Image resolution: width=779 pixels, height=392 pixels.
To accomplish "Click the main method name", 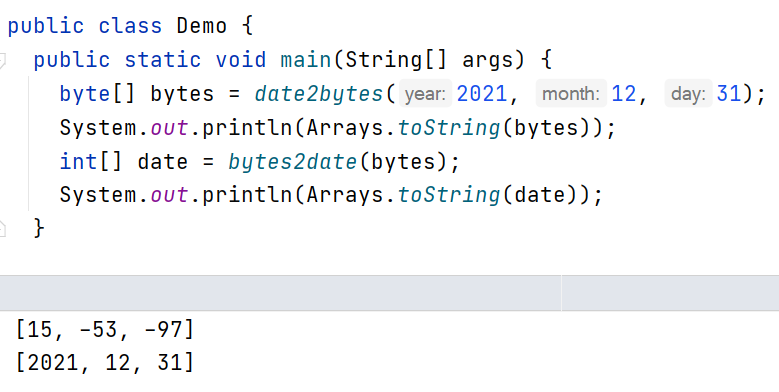I will pos(306,60).
